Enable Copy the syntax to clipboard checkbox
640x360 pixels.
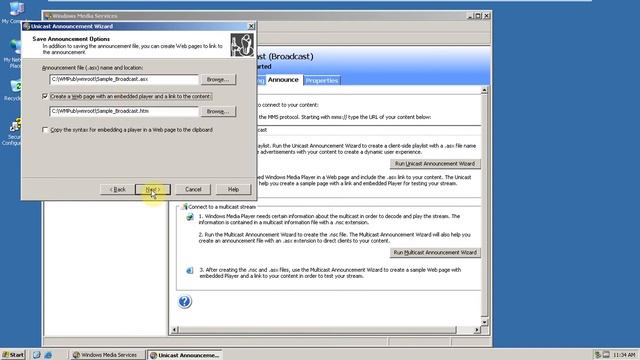pos(45,130)
